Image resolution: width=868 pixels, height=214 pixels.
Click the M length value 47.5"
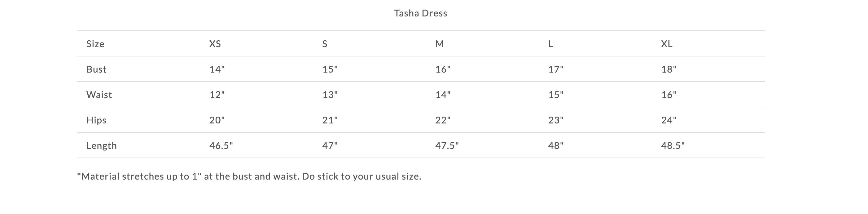click(x=447, y=145)
